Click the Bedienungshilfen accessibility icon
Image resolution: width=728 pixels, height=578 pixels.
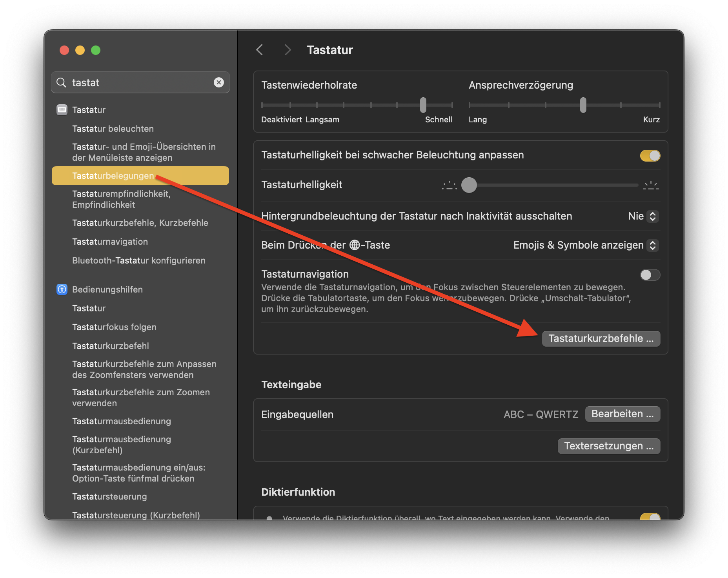pos(62,289)
